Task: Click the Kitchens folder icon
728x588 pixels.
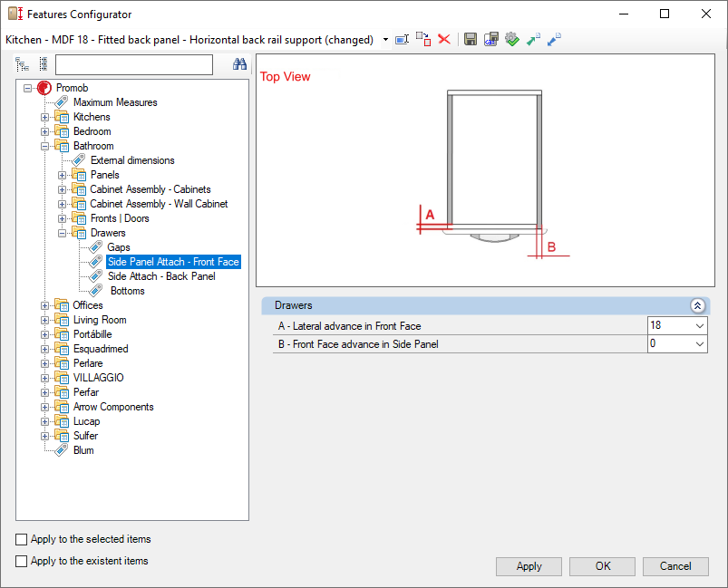Action: click(62, 117)
